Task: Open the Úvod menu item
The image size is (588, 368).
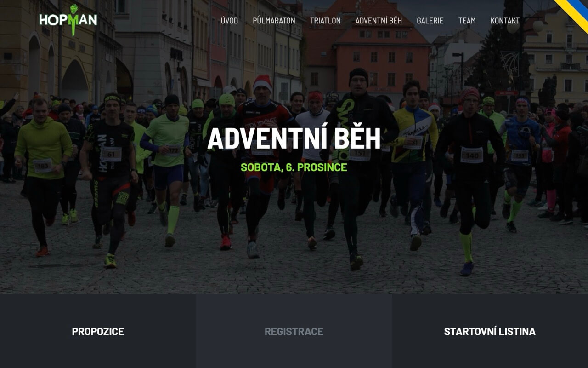Action: tap(229, 21)
